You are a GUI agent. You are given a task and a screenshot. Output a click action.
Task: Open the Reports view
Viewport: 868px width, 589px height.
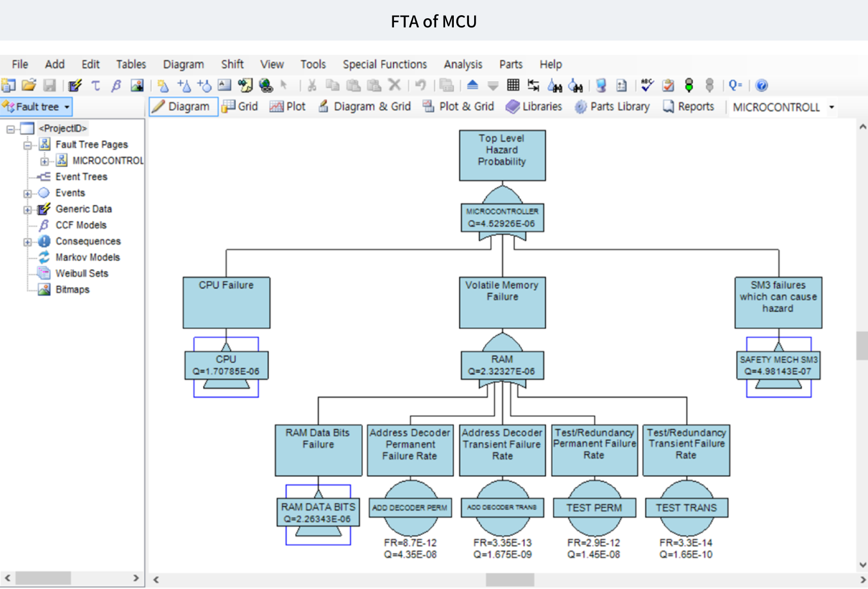(688, 107)
